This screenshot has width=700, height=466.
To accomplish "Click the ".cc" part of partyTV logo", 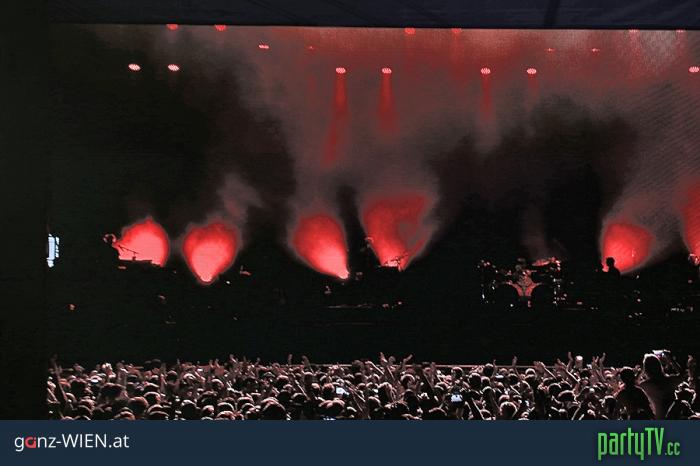I will [674, 448].
